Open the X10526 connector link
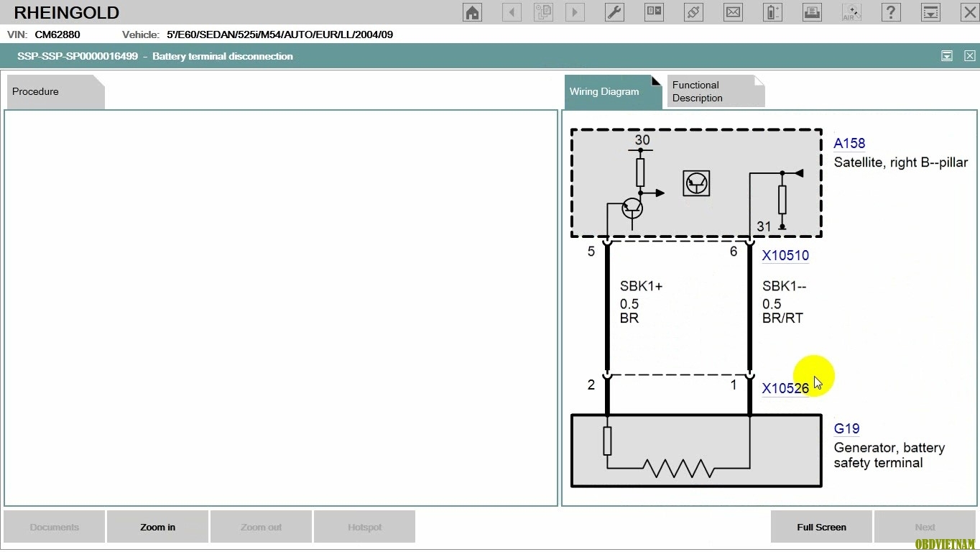Screen dimensions: 980x552 pos(785,389)
